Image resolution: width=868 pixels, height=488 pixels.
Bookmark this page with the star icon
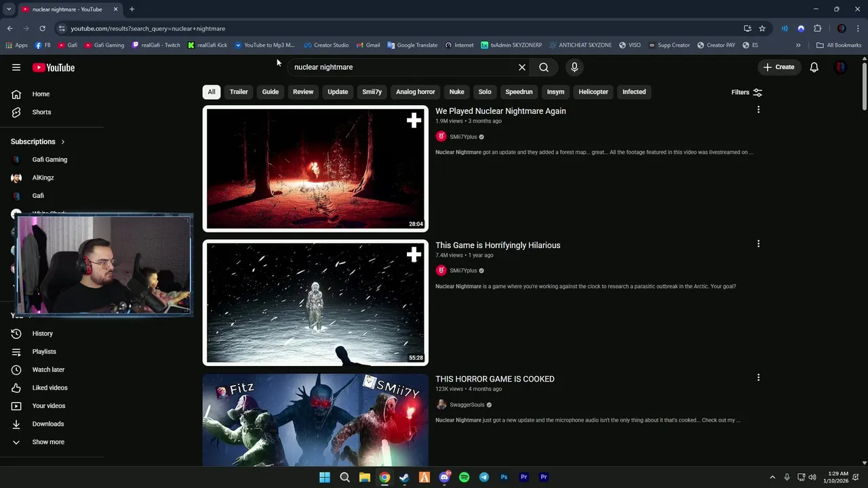pos(762,28)
